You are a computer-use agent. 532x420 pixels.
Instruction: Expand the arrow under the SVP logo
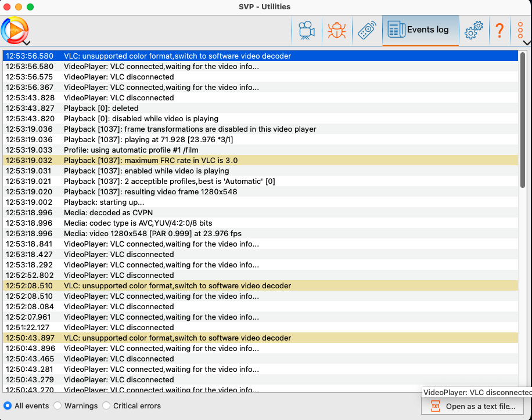[26, 42]
